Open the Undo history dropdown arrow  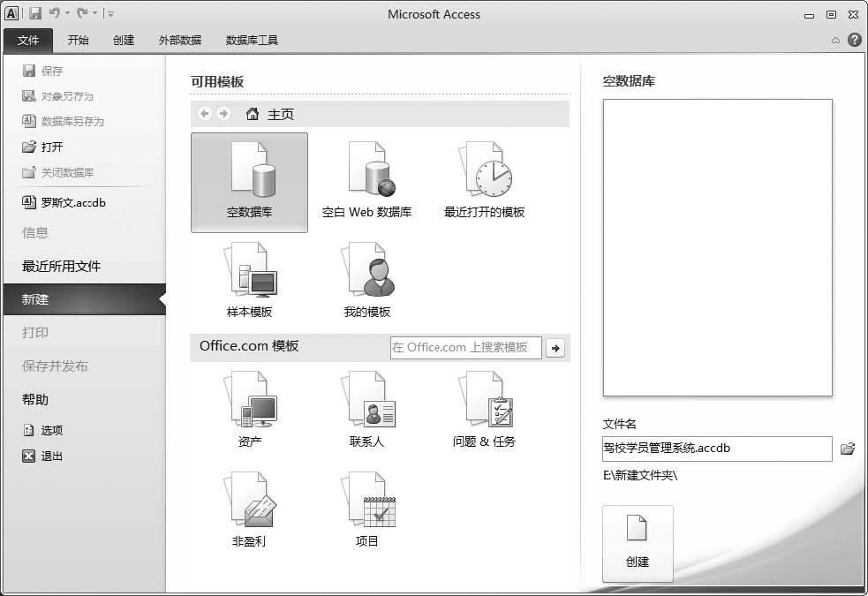pos(67,12)
